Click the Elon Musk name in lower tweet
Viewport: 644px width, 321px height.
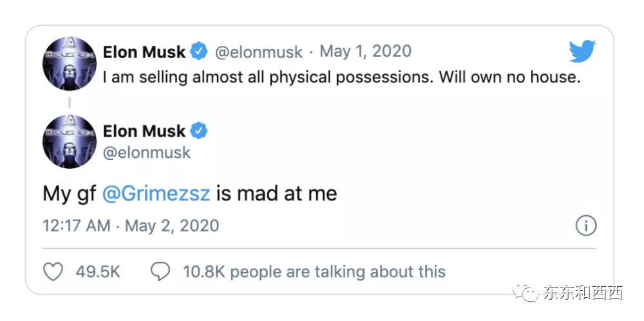click(x=144, y=131)
